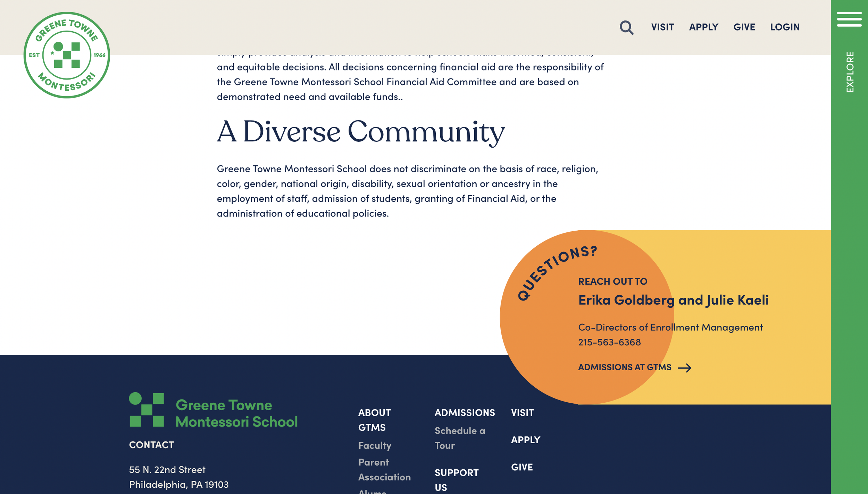
Task: Click the search magnifier icon
Action: click(x=626, y=27)
